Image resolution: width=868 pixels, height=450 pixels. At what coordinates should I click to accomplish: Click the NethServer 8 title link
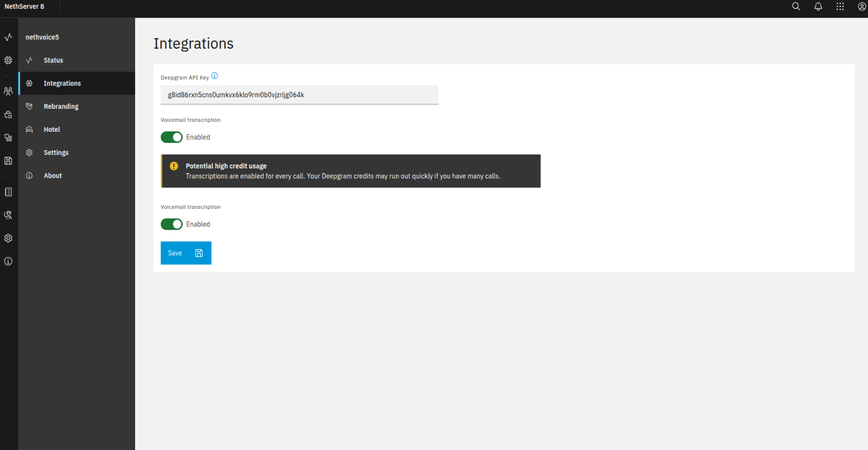tap(25, 7)
